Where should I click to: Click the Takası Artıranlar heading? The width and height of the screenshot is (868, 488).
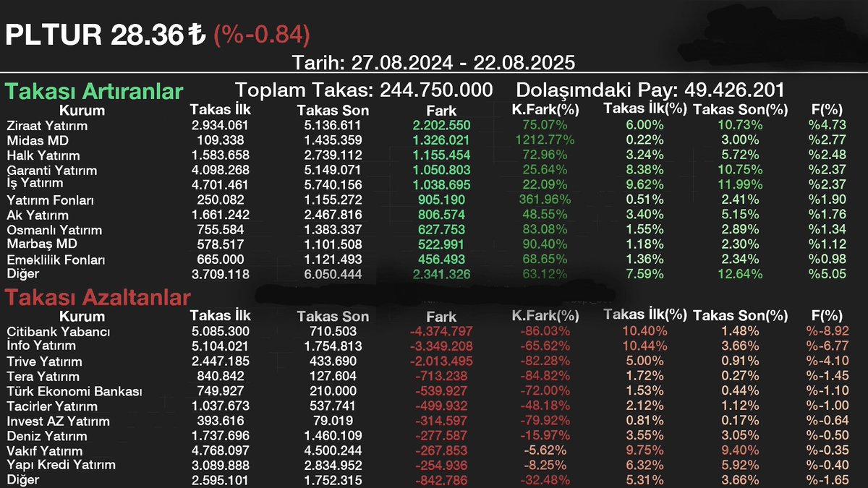[x=94, y=92]
